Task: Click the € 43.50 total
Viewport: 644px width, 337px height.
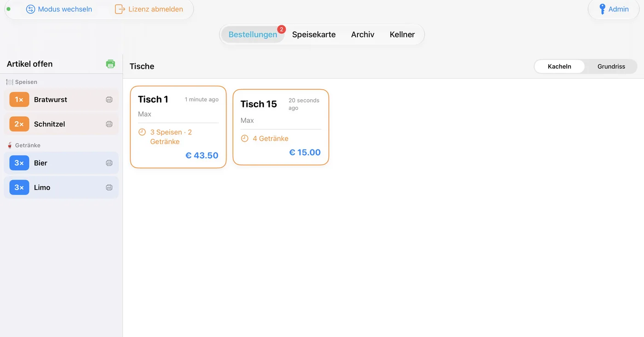Action: (x=202, y=155)
